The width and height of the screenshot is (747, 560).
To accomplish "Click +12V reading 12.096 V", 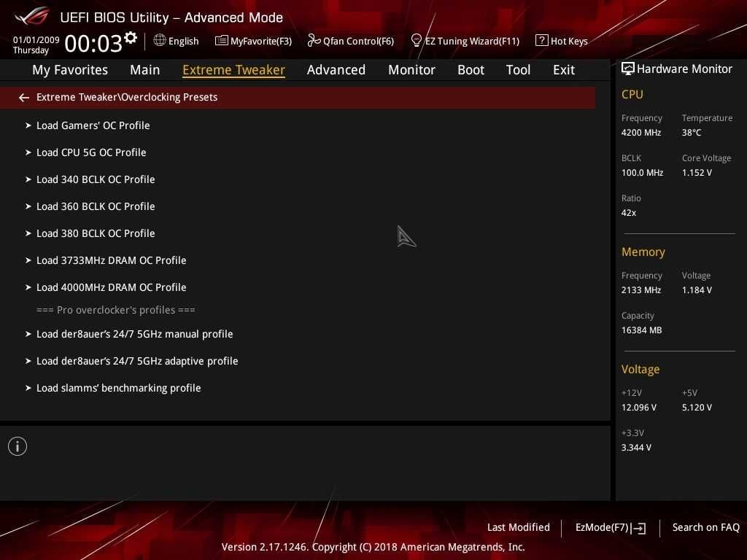I will [x=638, y=408].
